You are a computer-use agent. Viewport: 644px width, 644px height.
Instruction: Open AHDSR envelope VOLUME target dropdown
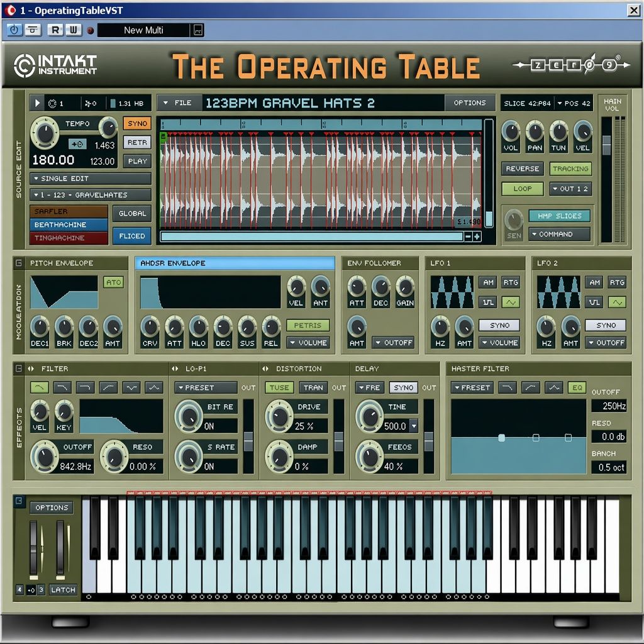(x=308, y=343)
